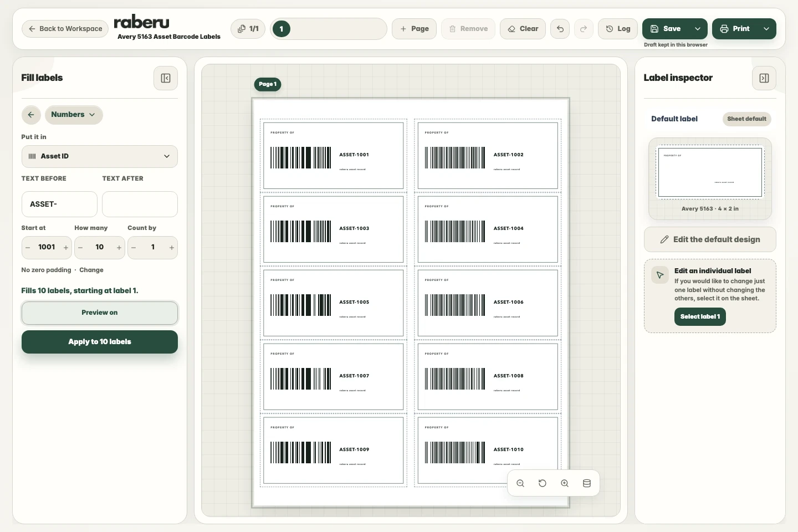Image resolution: width=798 pixels, height=532 pixels.
Task: Click the Select label 1 button
Action: click(x=700, y=316)
